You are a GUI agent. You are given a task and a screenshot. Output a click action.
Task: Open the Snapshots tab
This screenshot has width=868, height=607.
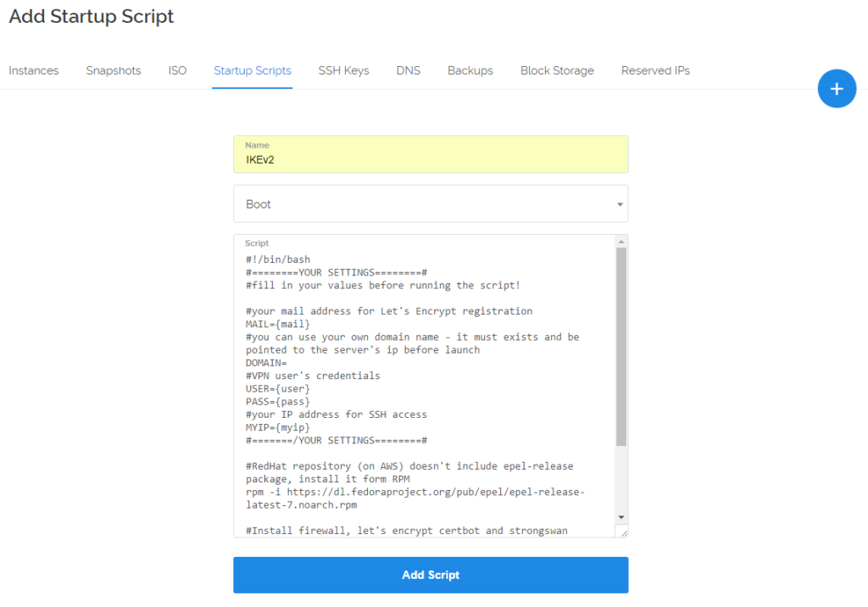[x=114, y=71]
